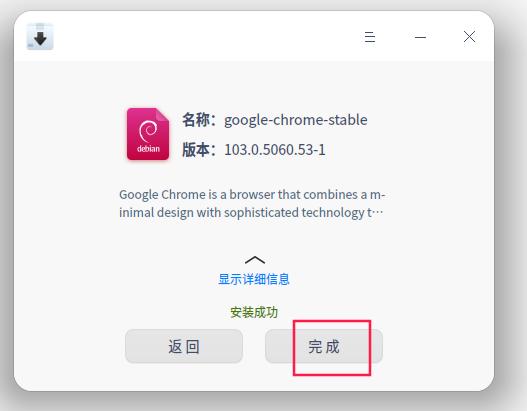The width and height of the screenshot is (527, 411).
Task: Click the word debian on the package icon
Action: (x=148, y=149)
